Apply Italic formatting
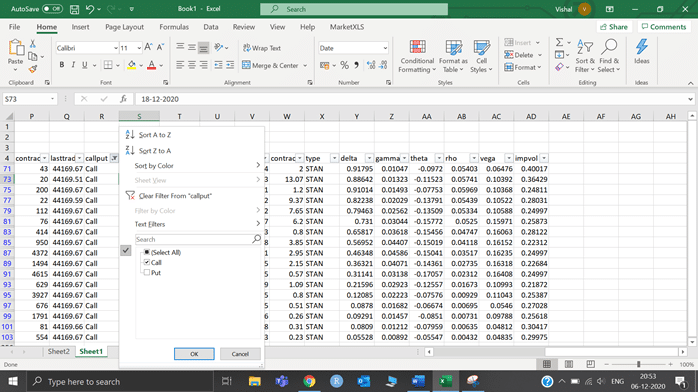 [73, 65]
